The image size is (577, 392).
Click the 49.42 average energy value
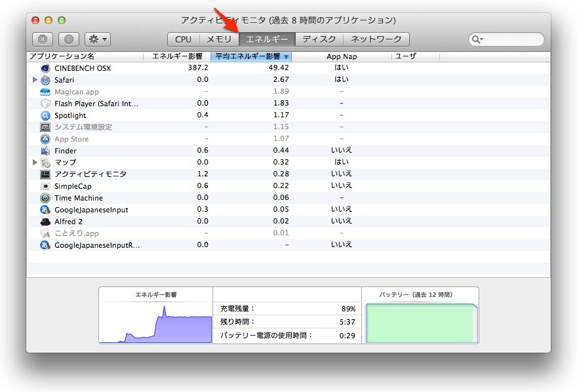[x=279, y=68]
